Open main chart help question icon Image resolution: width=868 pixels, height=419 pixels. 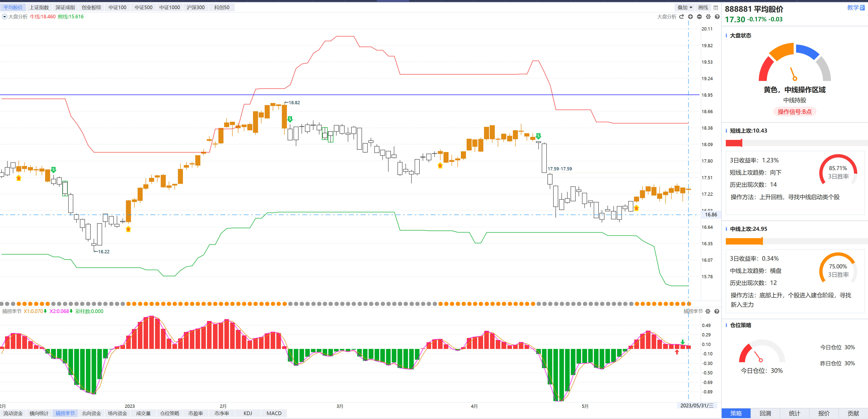[717, 16]
